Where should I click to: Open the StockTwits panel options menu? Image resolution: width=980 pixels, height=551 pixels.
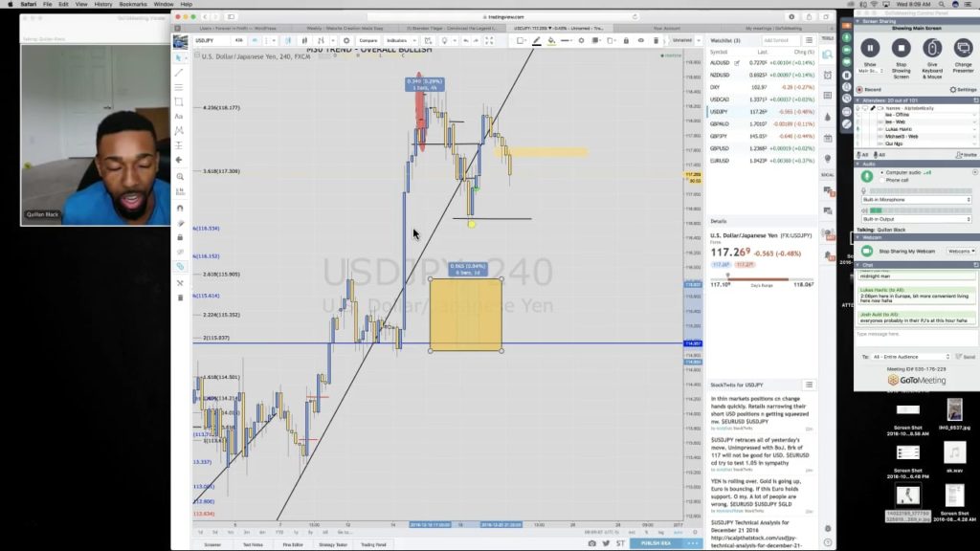pyautogui.click(x=809, y=385)
